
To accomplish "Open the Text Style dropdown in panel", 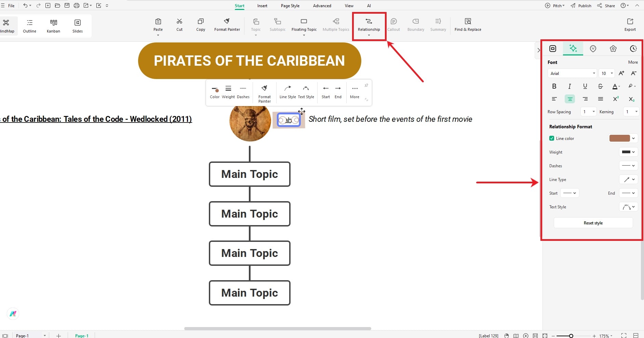I will pyautogui.click(x=628, y=207).
